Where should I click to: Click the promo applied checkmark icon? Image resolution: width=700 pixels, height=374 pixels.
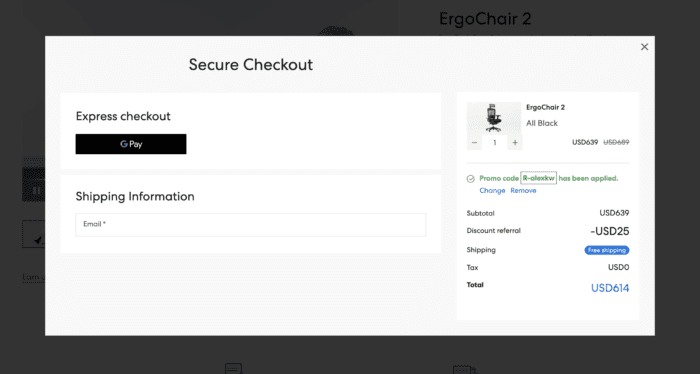click(x=471, y=179)
